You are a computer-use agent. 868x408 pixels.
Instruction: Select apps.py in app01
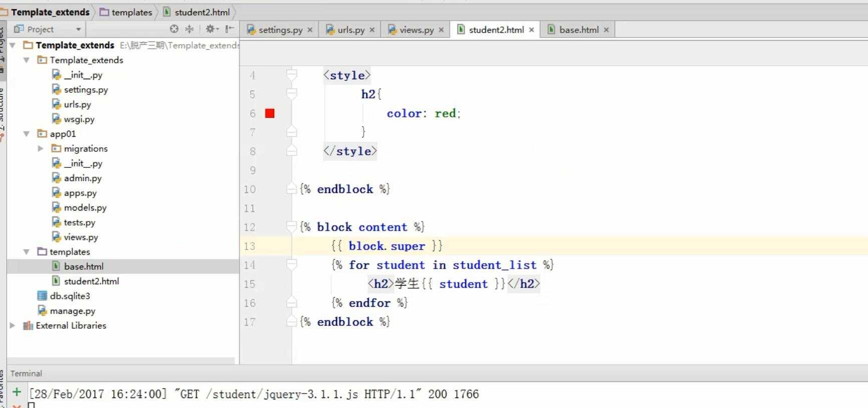click(x=80, y=193)
